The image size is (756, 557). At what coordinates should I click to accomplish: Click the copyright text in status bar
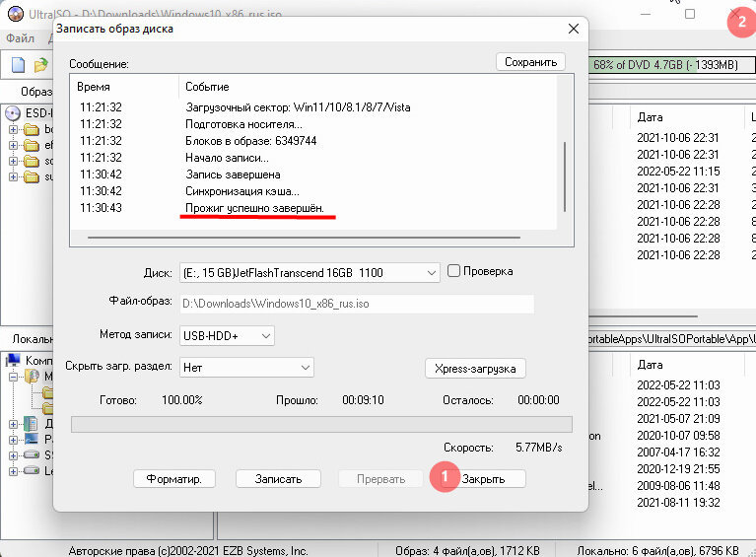click(188, 551)
